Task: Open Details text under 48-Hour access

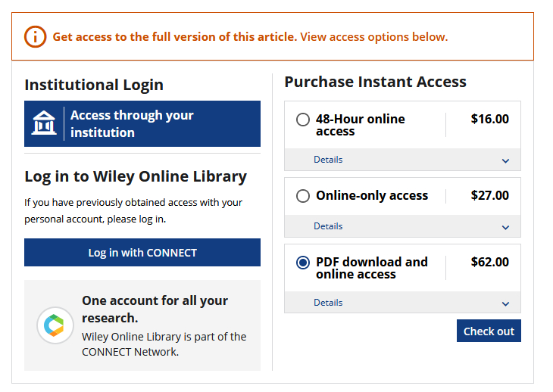Action: [x=328, y=160]
